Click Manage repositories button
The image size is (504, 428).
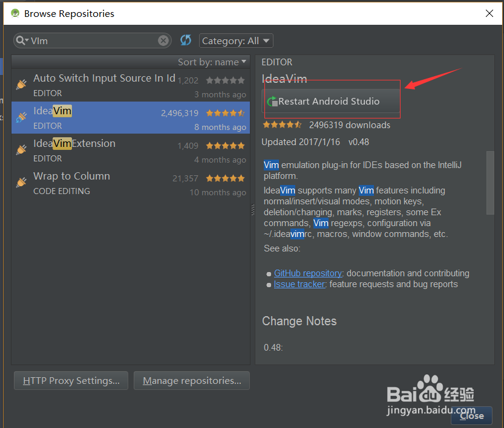pos(192,380)
